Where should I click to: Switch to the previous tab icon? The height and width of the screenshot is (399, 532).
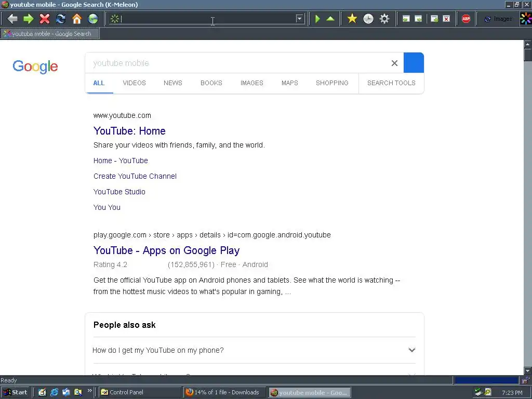(x=406, y=19)
